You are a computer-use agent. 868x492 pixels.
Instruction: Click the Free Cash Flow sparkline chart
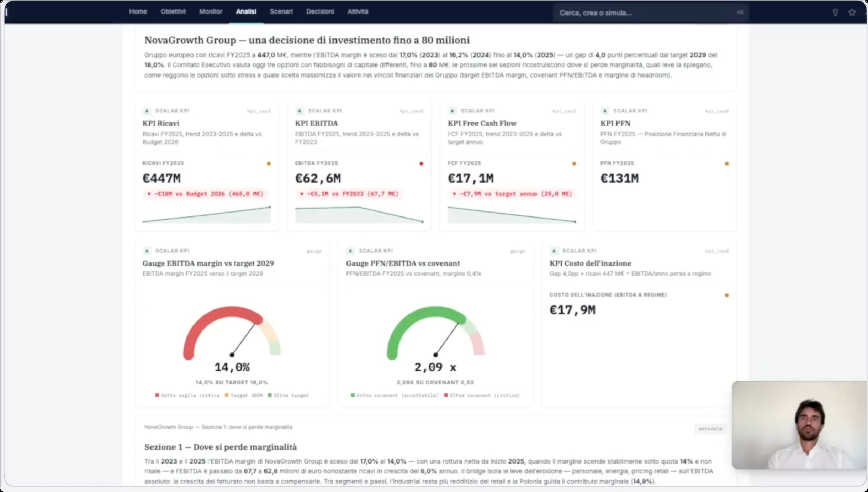[x=512, y=215]
